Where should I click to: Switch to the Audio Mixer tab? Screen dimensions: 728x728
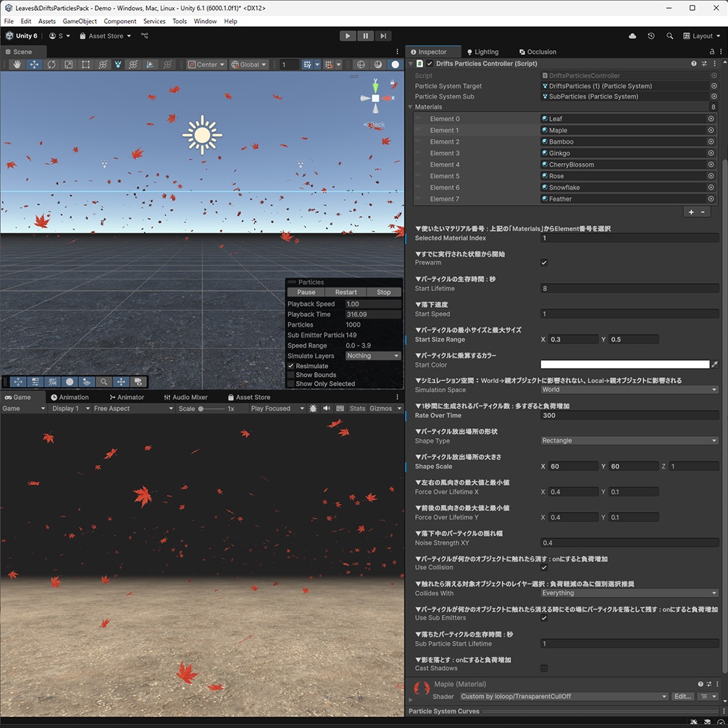click(x=185, y=398)
